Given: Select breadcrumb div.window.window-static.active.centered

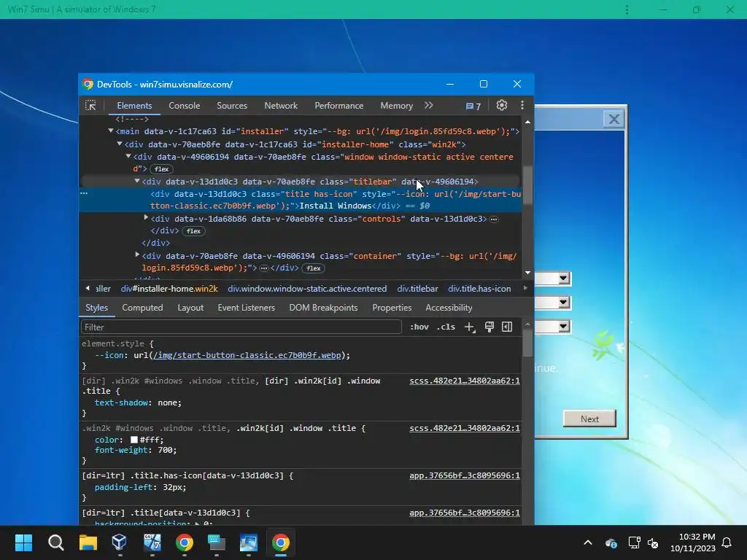Looking at the screenshot, I should click(307, 289).
